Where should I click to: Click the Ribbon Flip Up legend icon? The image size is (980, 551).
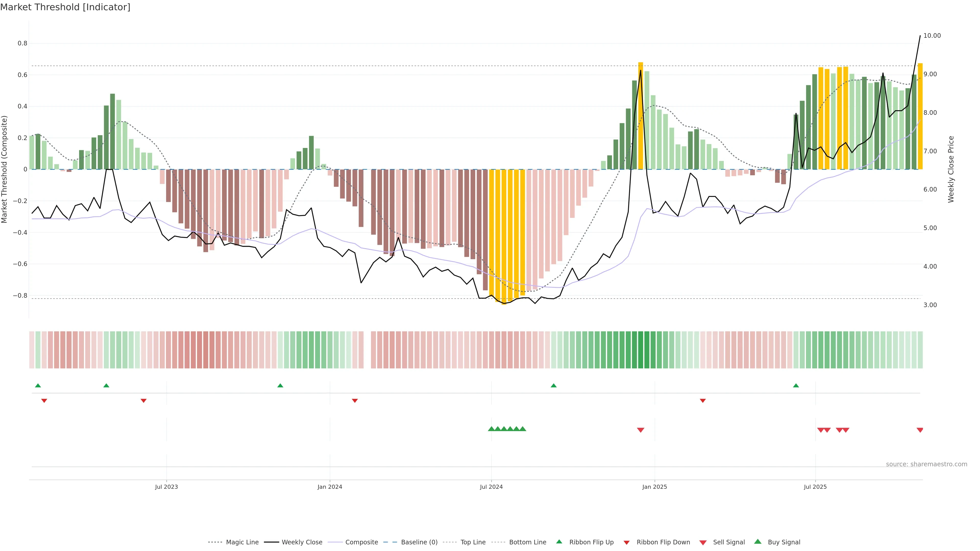559,542
